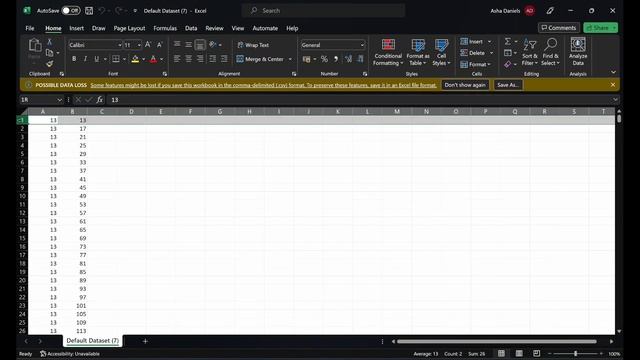This screenshot has height=360, width=640.
Task: Click the Share button
Action: click(x=600, y=28)
